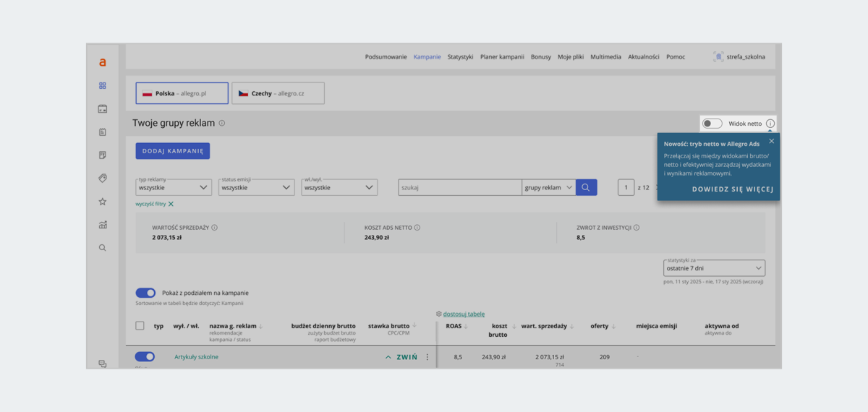The image size is (868, 412).
Task: Toggle Artykuły szkolne campaign on/off switch
Action: 145,357
